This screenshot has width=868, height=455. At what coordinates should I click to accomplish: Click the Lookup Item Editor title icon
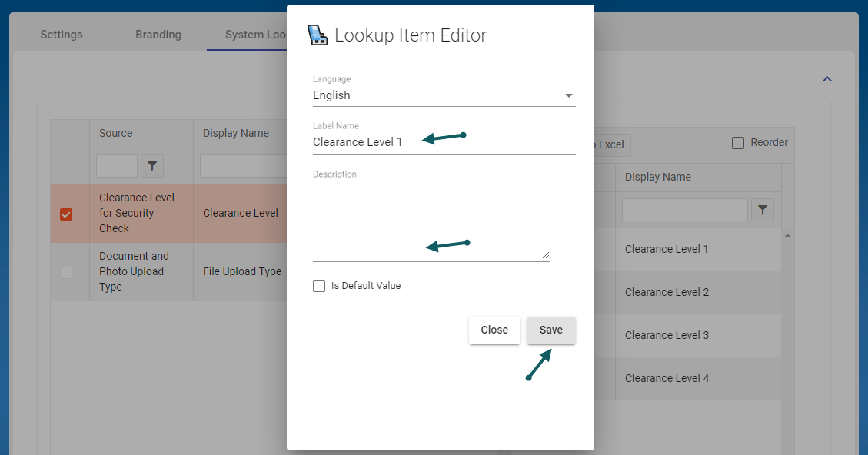tap(317, 35)
